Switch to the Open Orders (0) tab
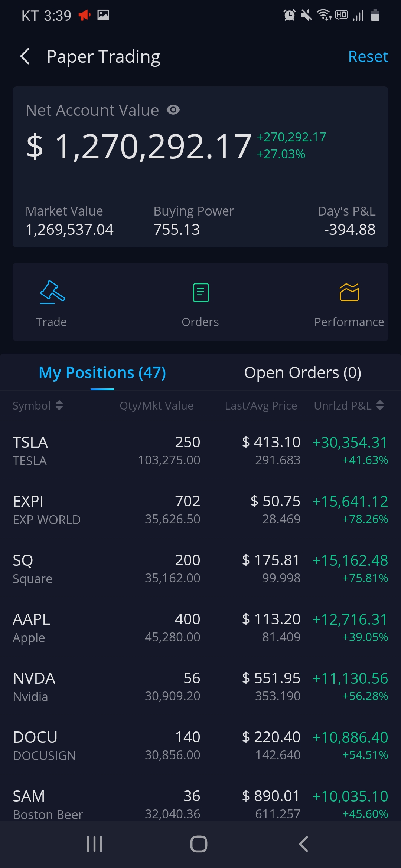 302,372
